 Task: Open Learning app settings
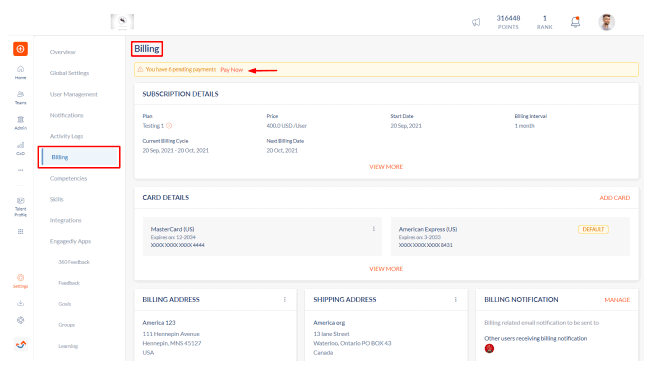point(68,346)
